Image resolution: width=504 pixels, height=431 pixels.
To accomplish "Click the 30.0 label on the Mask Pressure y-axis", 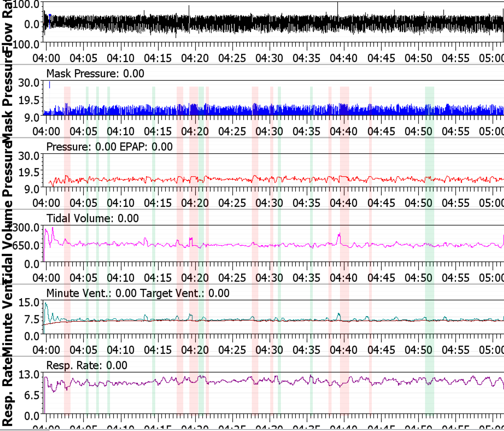I will click(29, 83).
